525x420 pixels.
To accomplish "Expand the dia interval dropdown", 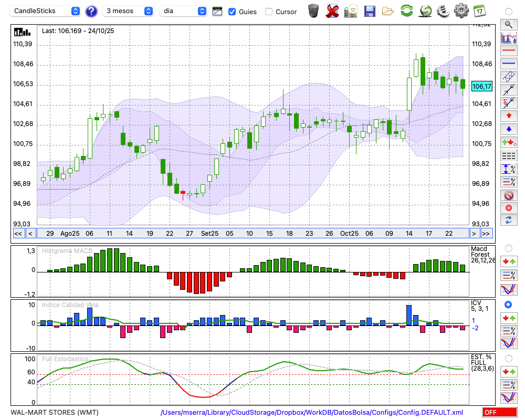I will pos(183,11).
